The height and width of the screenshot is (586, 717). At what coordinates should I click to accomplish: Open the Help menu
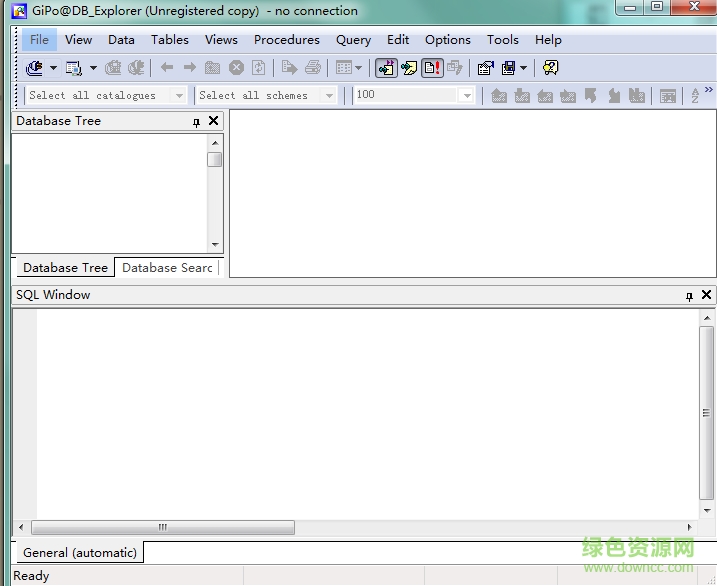pos(548,40)
